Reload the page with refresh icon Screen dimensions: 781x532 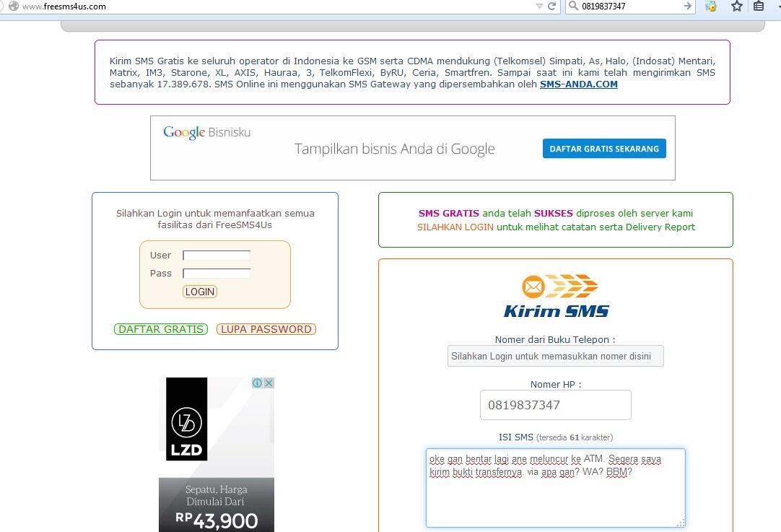point(551,6)
